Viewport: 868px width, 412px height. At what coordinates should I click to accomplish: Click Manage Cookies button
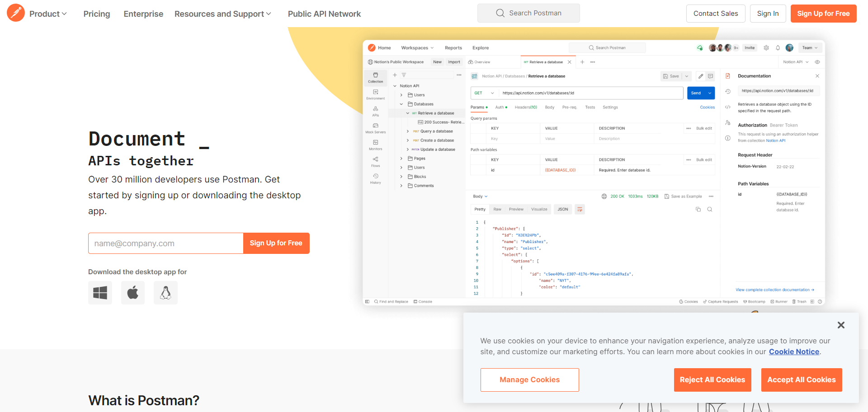pyautogui.click(x=529, y=380)
